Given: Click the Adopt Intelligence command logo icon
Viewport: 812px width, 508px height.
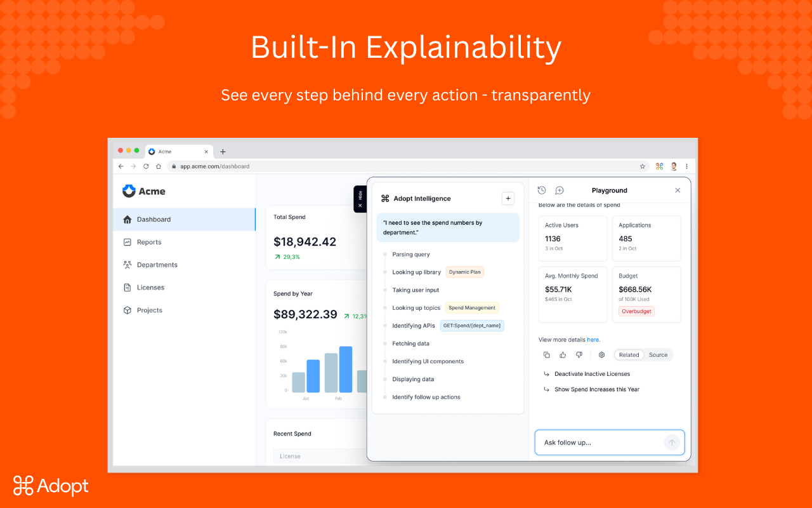Looking at the screenshot, I should 385,199.
